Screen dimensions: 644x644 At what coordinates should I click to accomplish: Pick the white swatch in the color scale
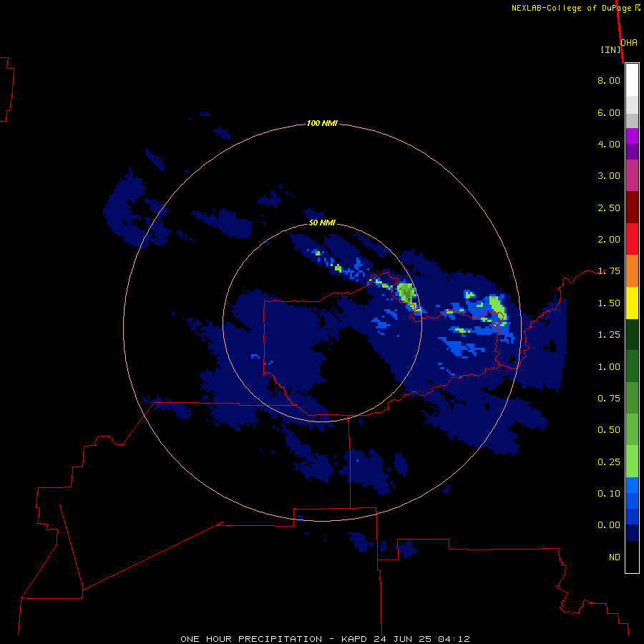click(x=632, y=80)
